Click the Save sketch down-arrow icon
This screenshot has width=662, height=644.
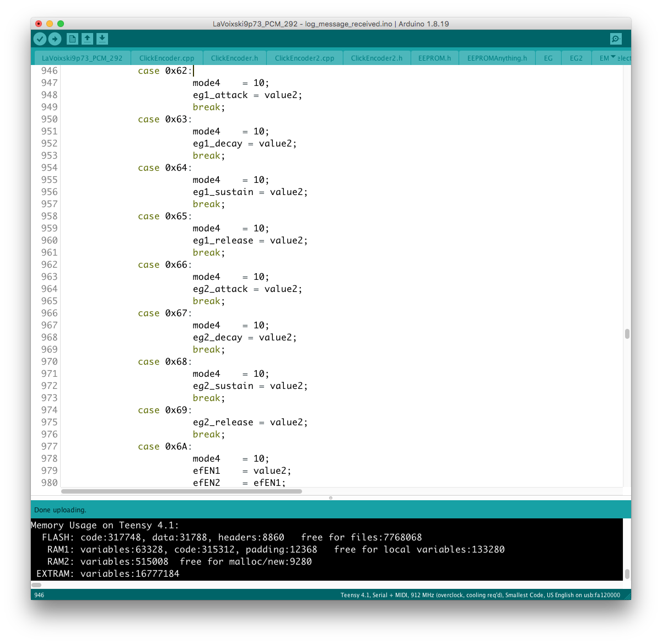tap(102, 39)
